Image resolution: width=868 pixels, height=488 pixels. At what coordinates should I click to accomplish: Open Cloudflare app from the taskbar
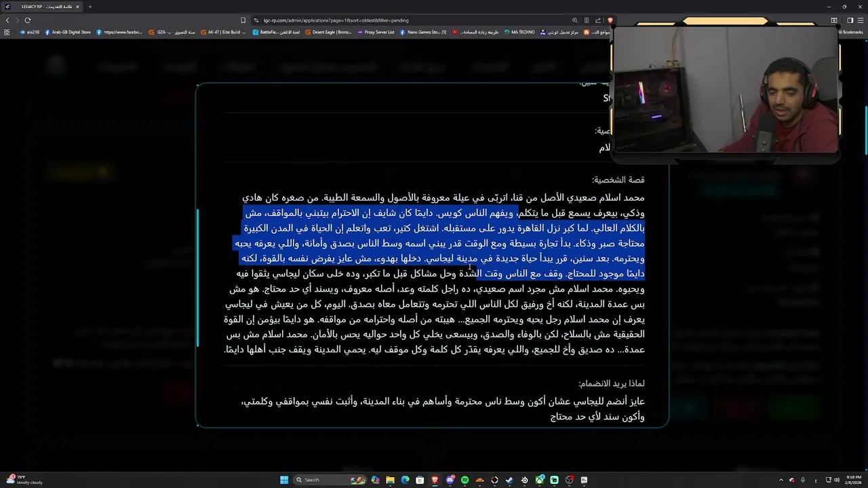480,480
